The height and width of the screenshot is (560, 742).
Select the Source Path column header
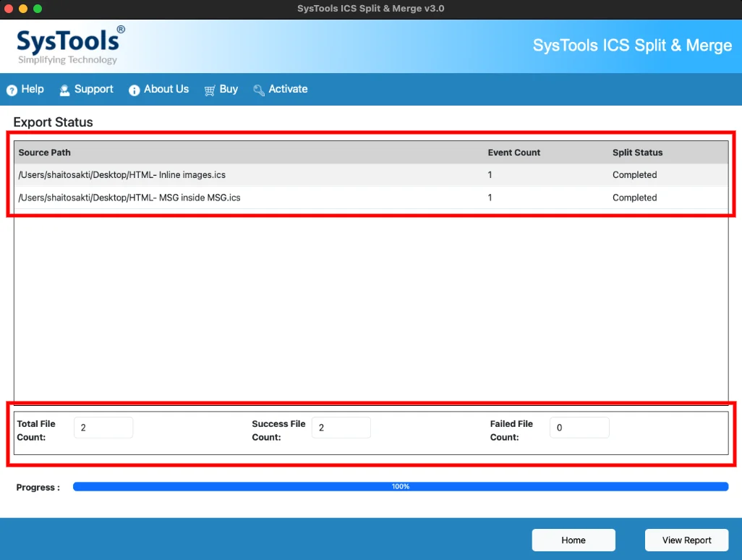pos(45,153)
